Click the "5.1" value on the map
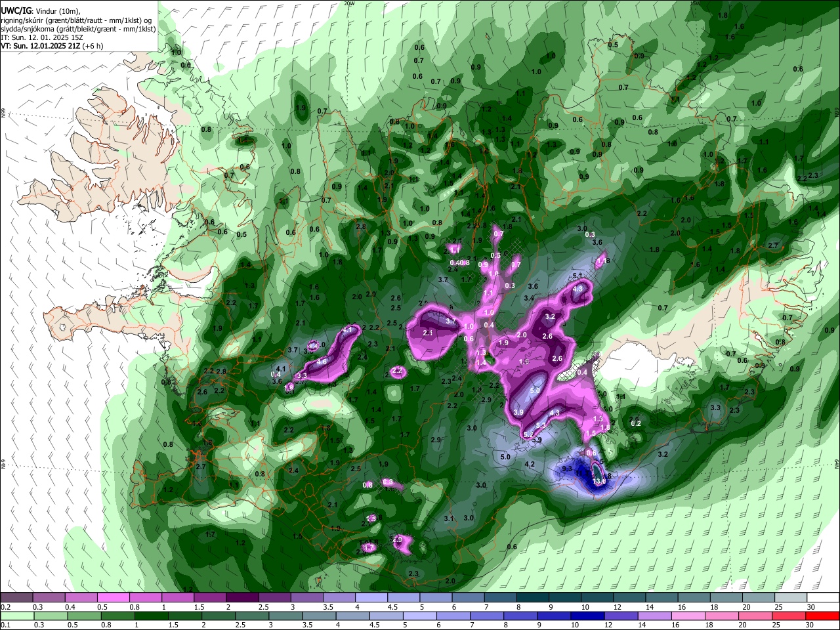The image size is (840, 630). tap(578, 276)
